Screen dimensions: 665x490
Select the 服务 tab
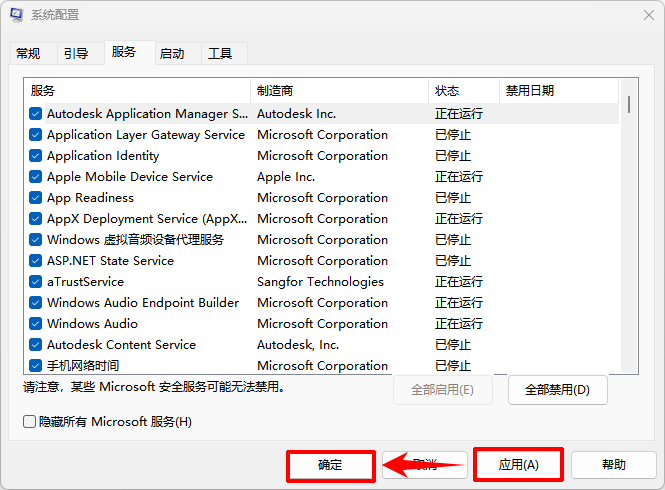[129, 52]
